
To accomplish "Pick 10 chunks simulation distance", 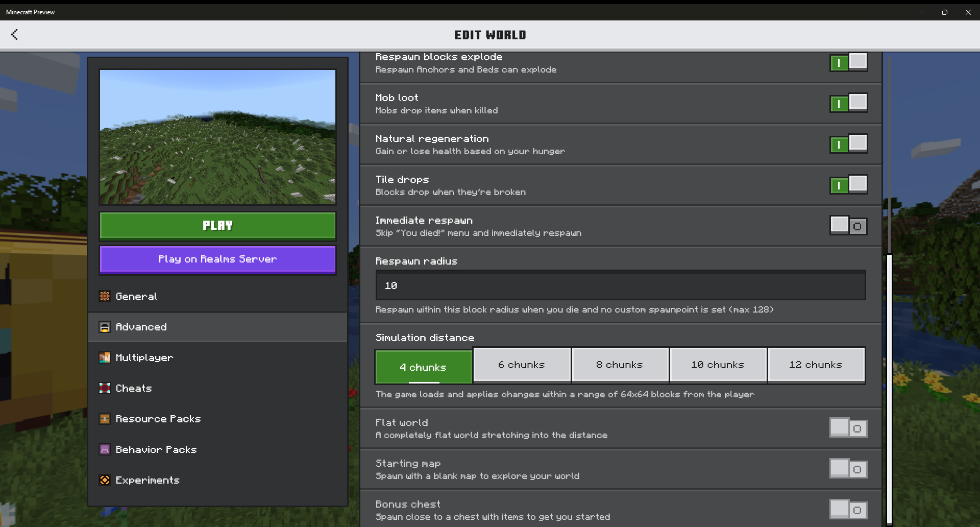I will point(718,365).
